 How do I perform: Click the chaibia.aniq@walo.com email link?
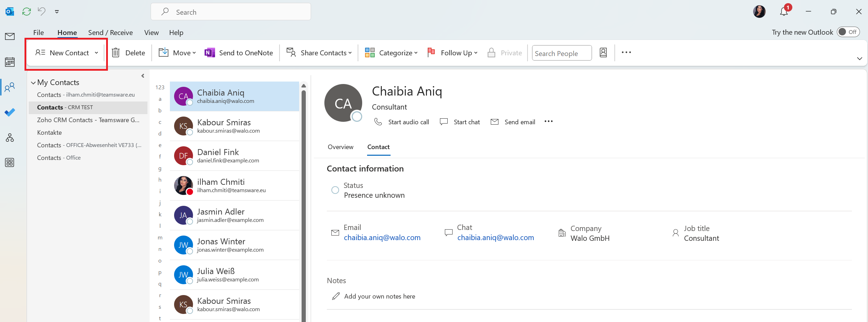pyautogui.click(x=382, y=238)
